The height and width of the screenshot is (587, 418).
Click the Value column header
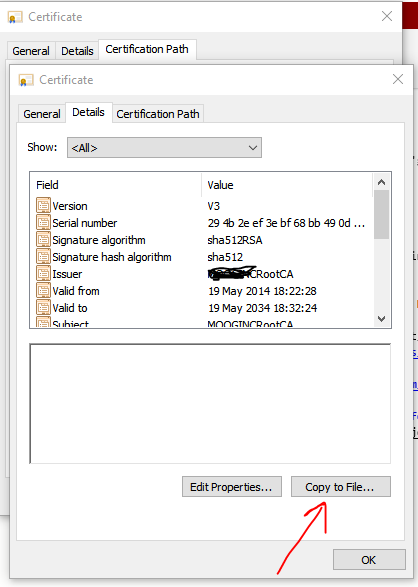coord(287,185)
